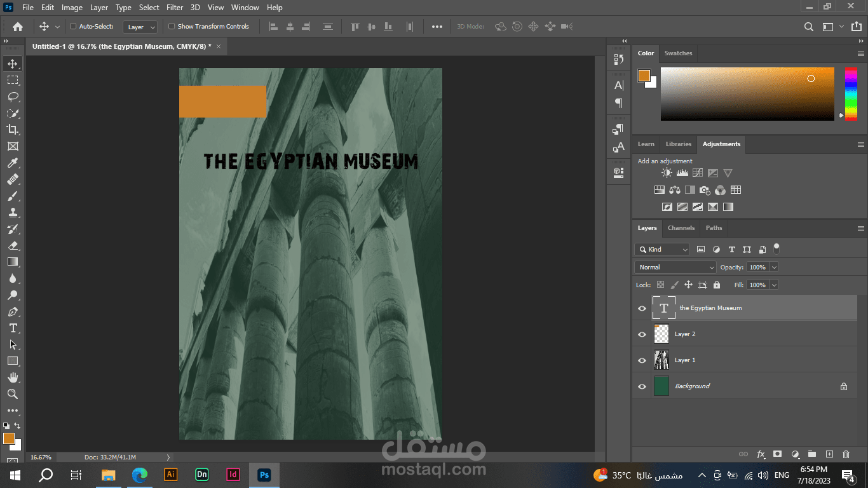Open the Kind filter dropdown

[663, 250]
